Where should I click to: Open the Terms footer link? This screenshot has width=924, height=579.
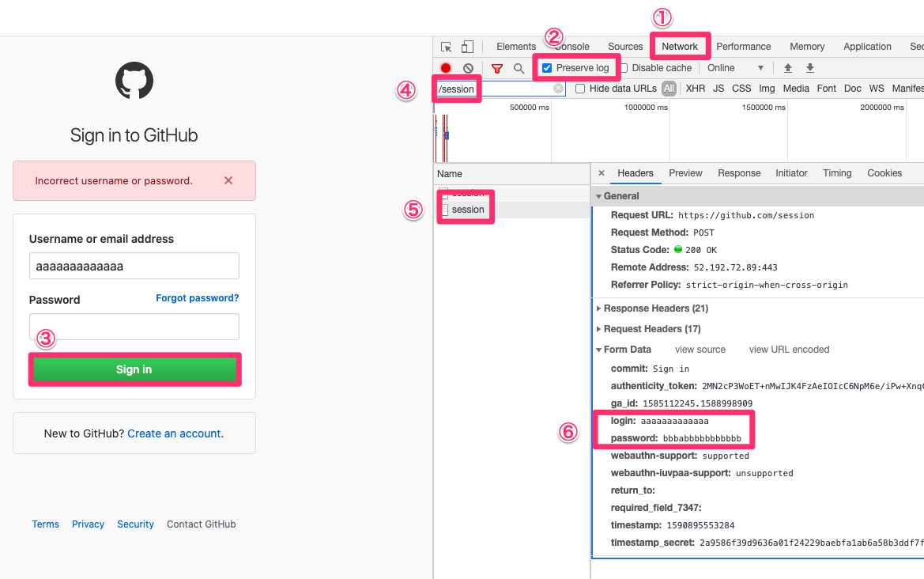pyautogui.click(x=45, y=524)
